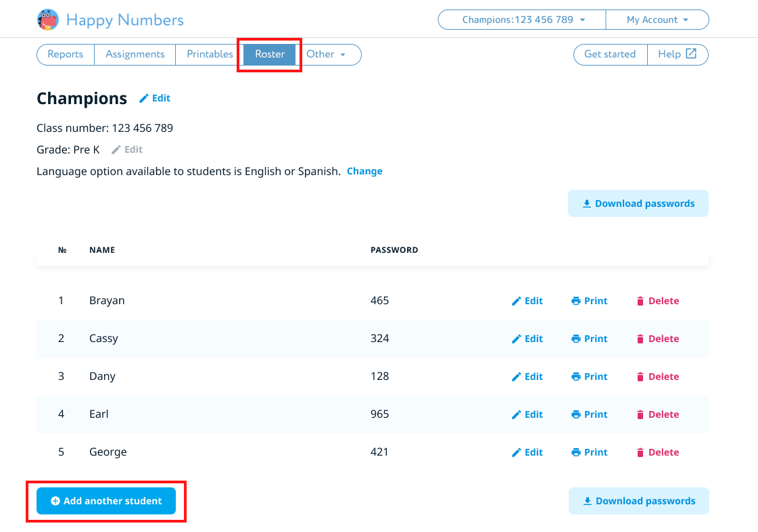Click Change language option link
Viewport: 758px width, 532px height.
click(x=364, y=171)
